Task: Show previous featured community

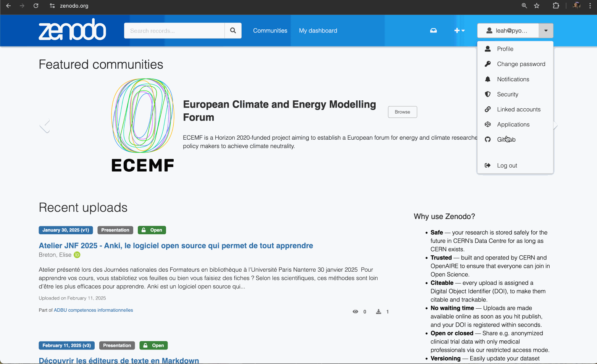Action: [x=45, y=126]
